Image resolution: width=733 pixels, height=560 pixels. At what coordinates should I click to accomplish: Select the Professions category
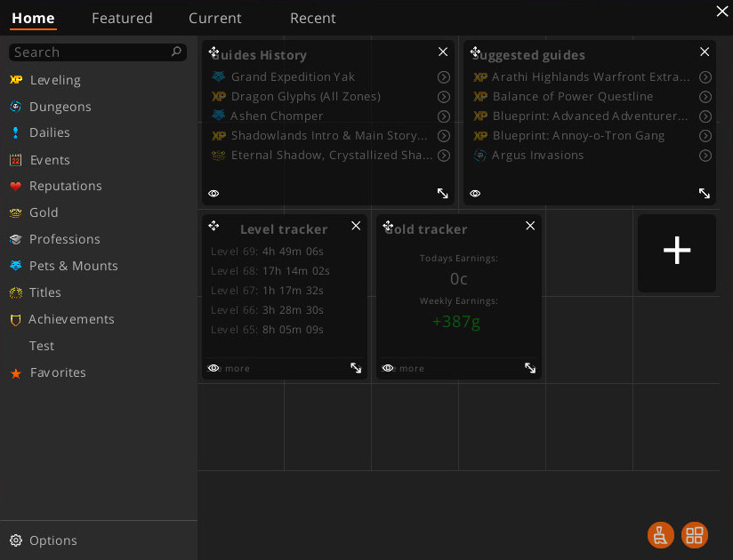point(54,239)
